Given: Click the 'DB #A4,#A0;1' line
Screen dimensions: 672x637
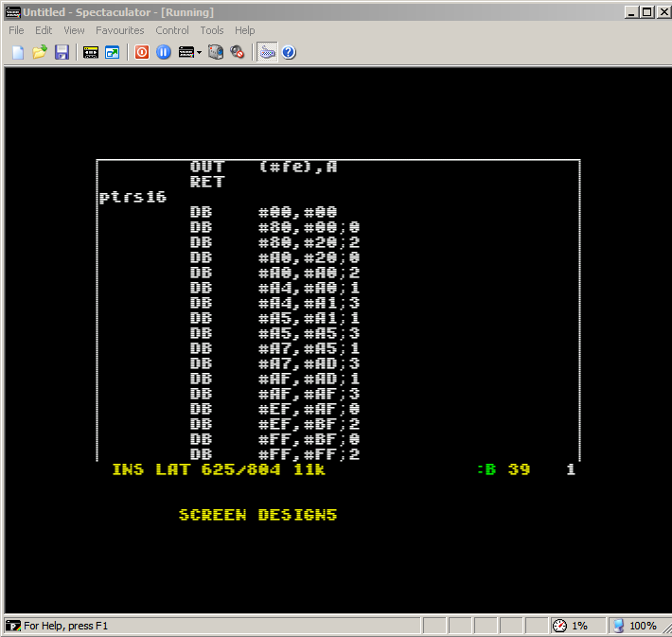Looking at the screenshot, I should coord(274,288).
